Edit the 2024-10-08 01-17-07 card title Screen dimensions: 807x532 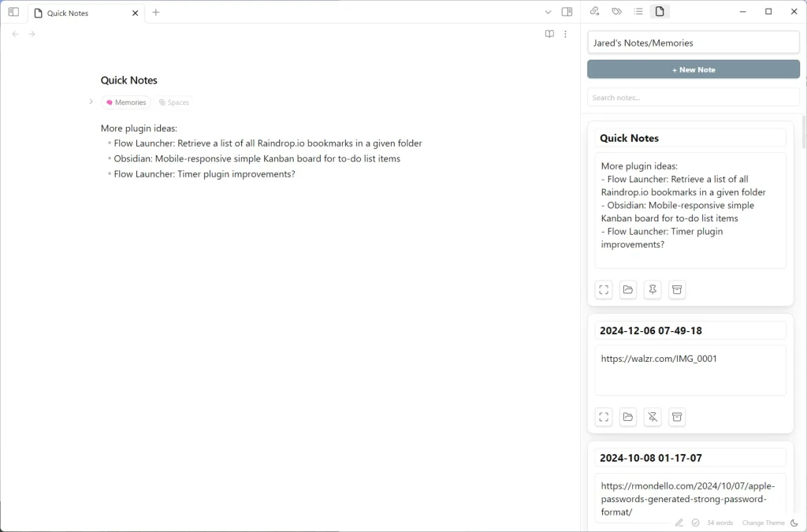pos(690,457)
